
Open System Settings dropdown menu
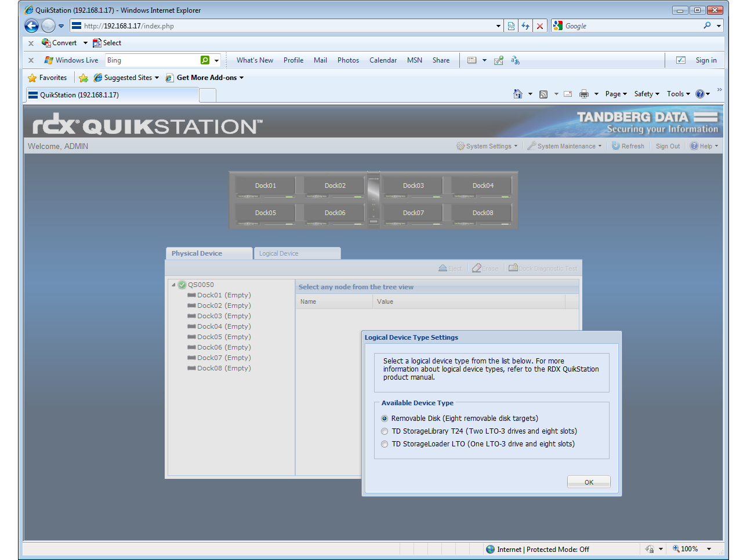tap(487, 146)
